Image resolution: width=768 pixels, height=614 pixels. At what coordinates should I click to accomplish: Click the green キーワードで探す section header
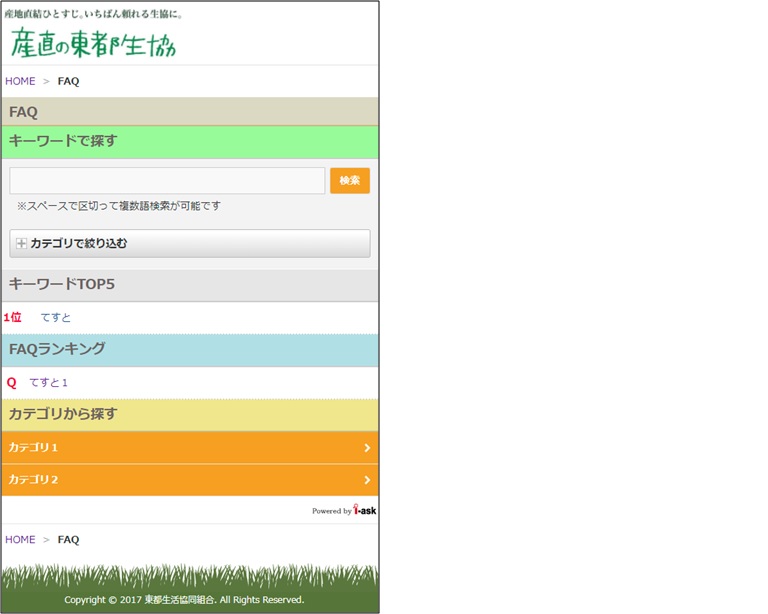click(63, 141)
